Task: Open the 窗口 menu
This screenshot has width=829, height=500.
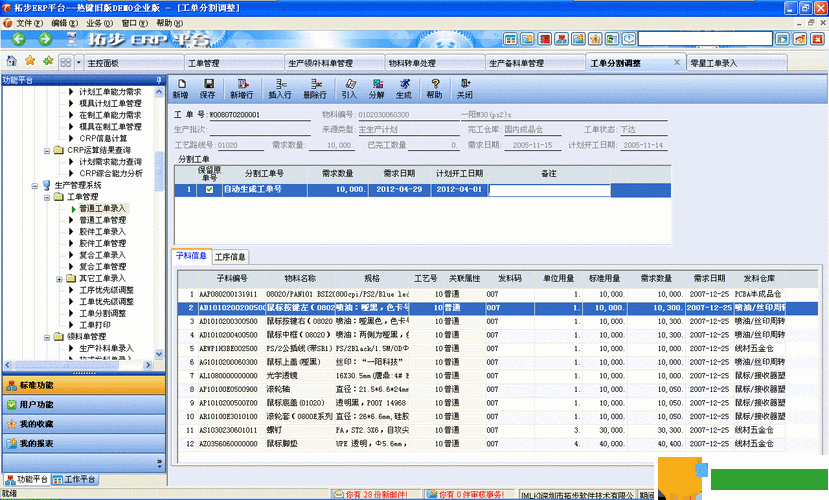Action: pyautogui.click(x=134, y=23)
